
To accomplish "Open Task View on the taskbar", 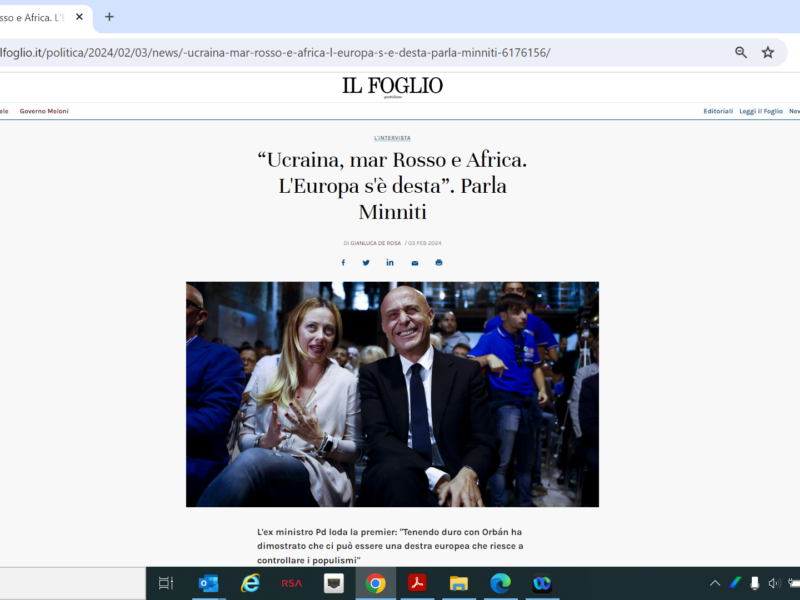I will 166,583.
